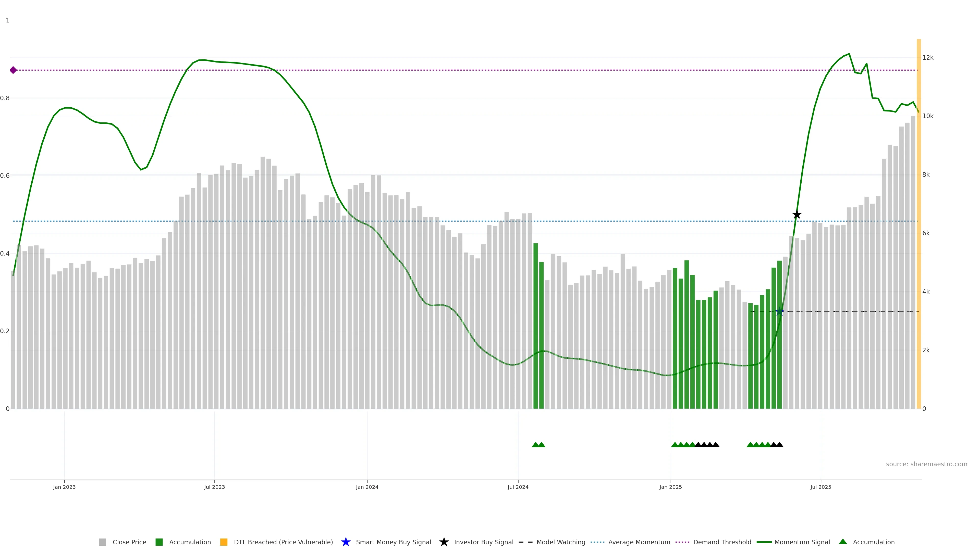Click the blue Smart Money Buy Signal legend star
This screenshot has width=980, height=551.
pos(346,542)
